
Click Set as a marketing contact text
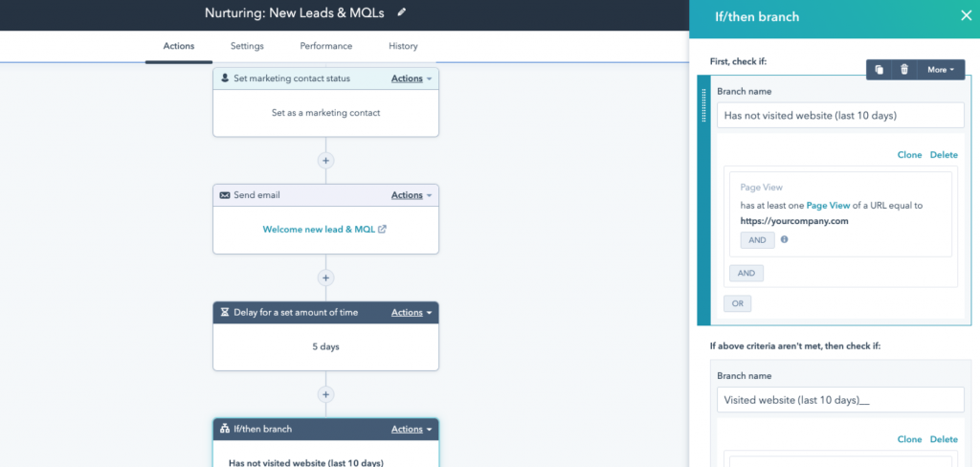click(325, 113)
